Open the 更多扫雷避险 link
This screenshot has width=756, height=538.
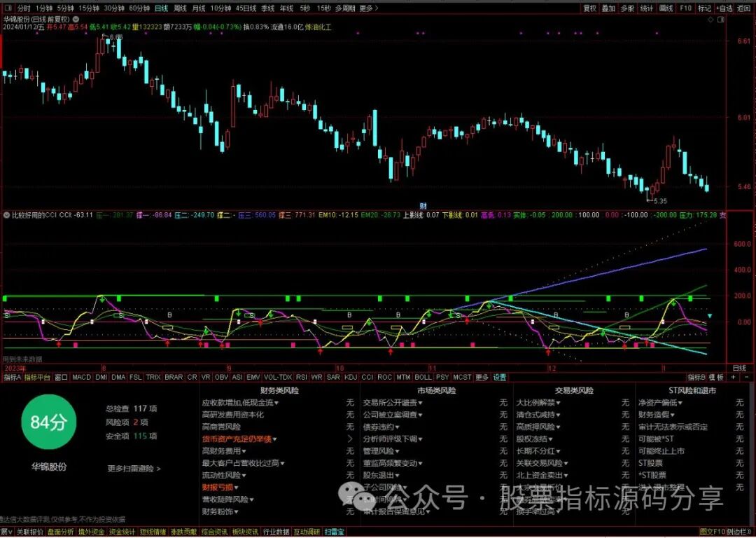click(x=134, y=469)
